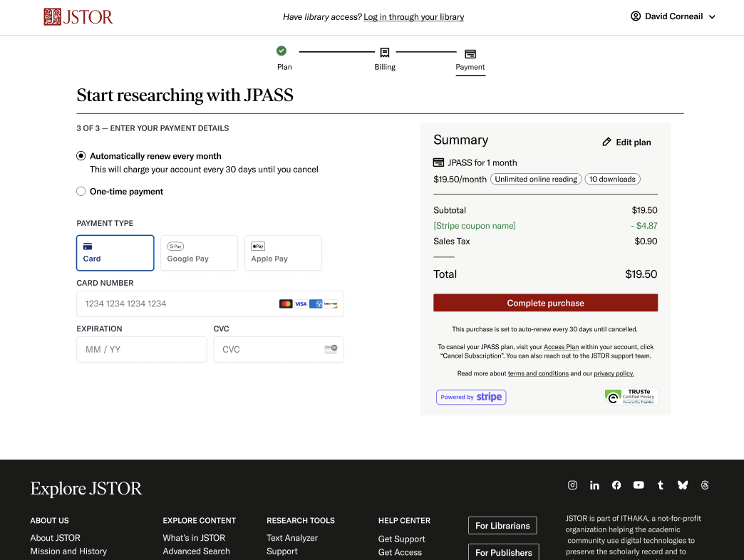Open JSTOR's LinkedIn page icon

tap(594, 484)
